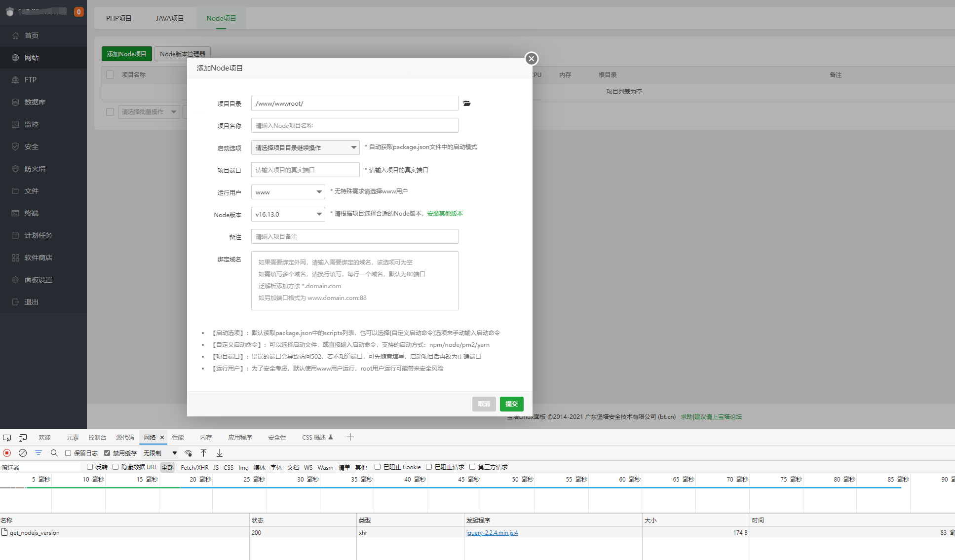This screenshot has height=560, width=955.
Task: Click export HAR download arrow icon
Action: [220, 453]
